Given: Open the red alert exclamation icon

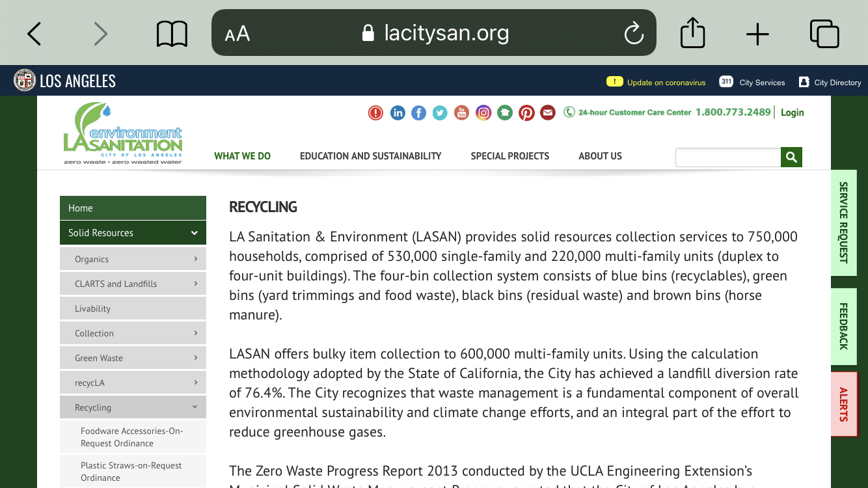Looking at the screenshot, I should (x=375, y=113).
